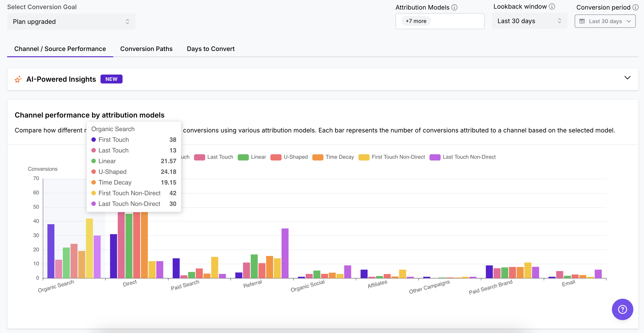Click the Referral Last Touch Non-Direct bar
The width and height of the screenshot is (644, 333).
click(x=285, y=253)
